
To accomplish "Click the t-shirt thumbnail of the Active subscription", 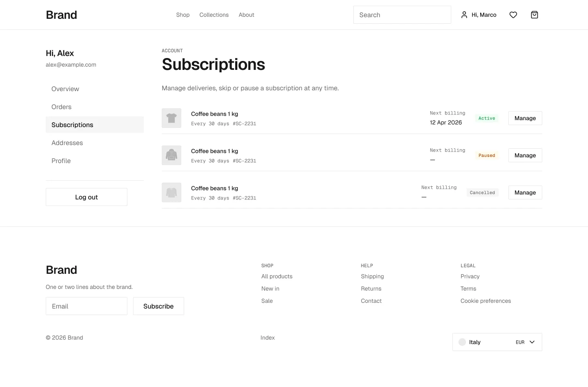I will pos(171,118).
